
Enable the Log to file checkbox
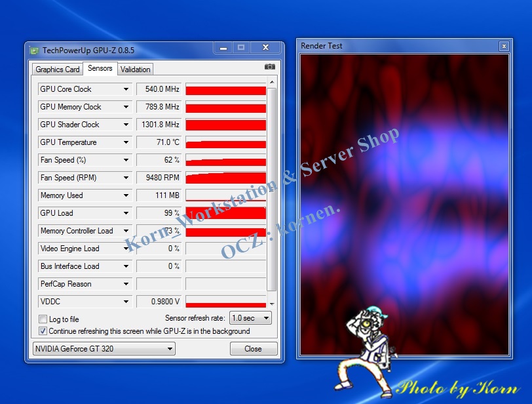pos(43,319)
